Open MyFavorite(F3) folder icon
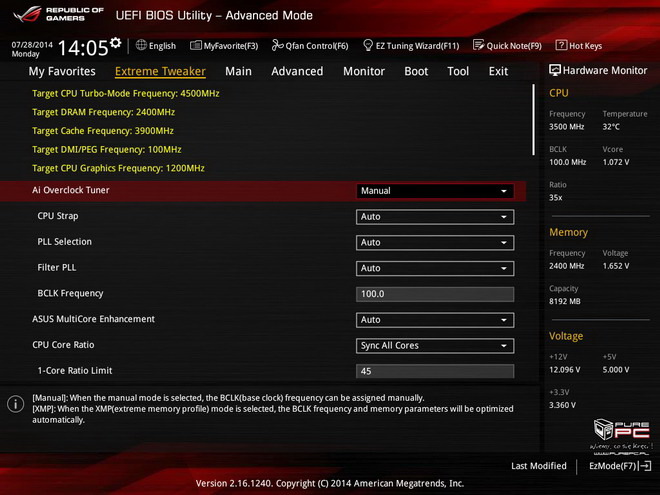Screen dimensions: 660x495 click(196, 45)
